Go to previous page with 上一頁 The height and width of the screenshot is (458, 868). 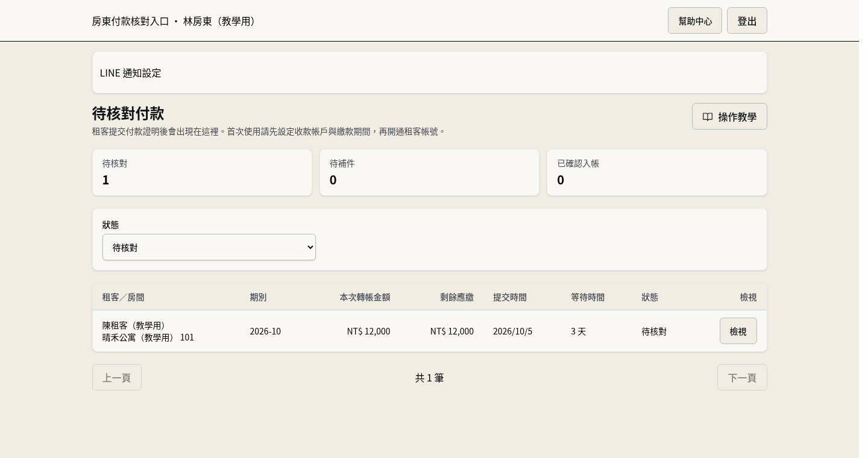117,377
